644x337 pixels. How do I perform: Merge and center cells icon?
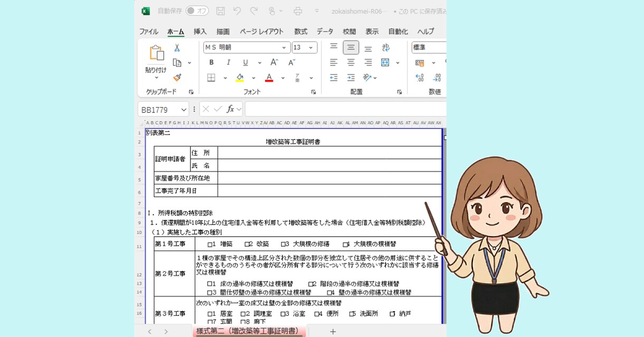click(385, 62)
